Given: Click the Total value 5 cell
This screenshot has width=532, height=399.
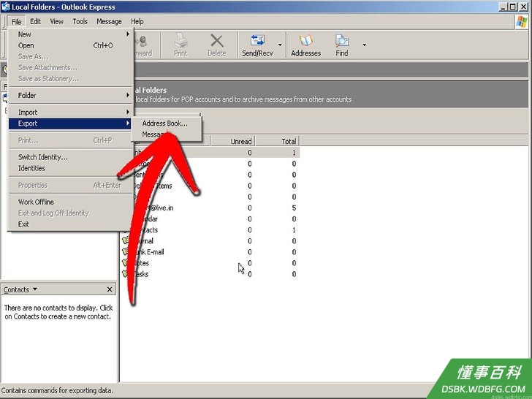Looking at the screenshot, I should (x=294, y=208).
